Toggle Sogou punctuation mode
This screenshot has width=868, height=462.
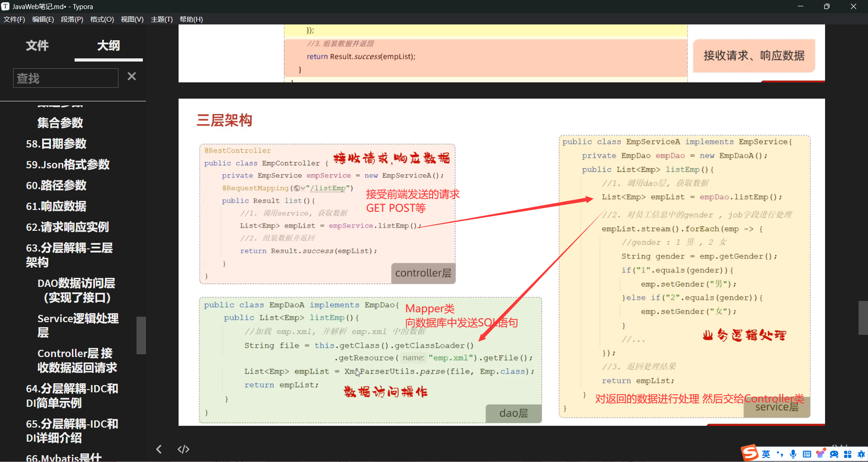779,454
